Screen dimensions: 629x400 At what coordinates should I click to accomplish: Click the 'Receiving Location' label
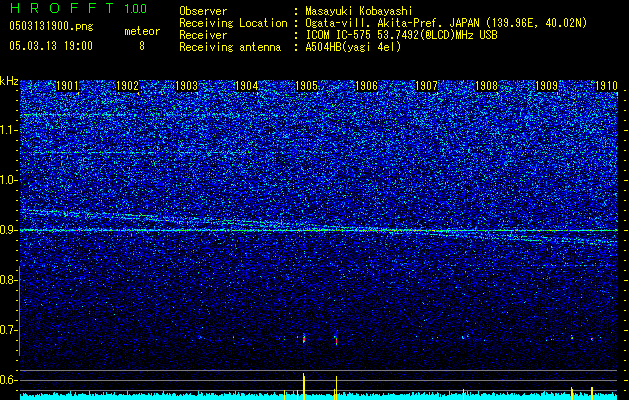[233, 23]
